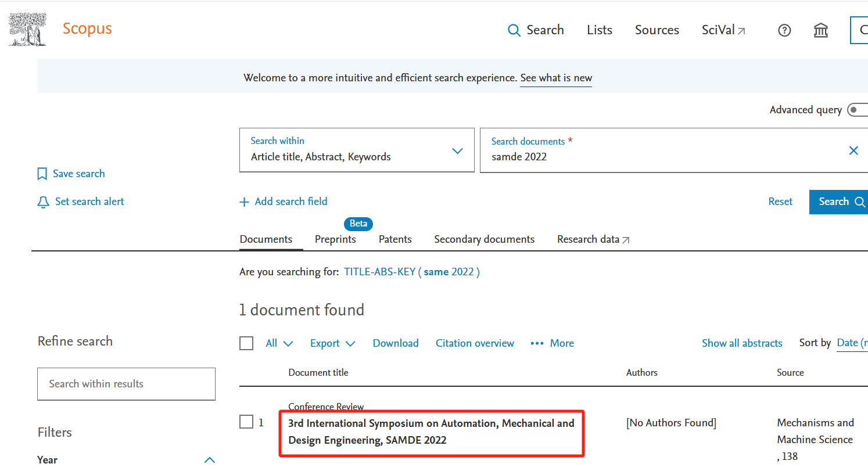This screenshot has height=471, width=868.
Task: Open the Citation overview link
Action: [x=475, y=343]
